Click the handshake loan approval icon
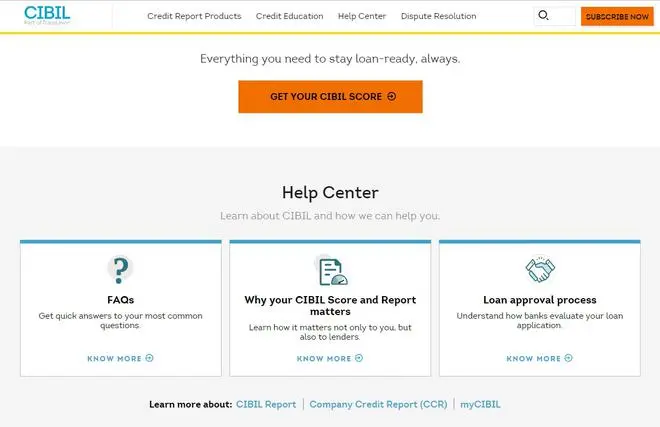 [x=540, y=269]
